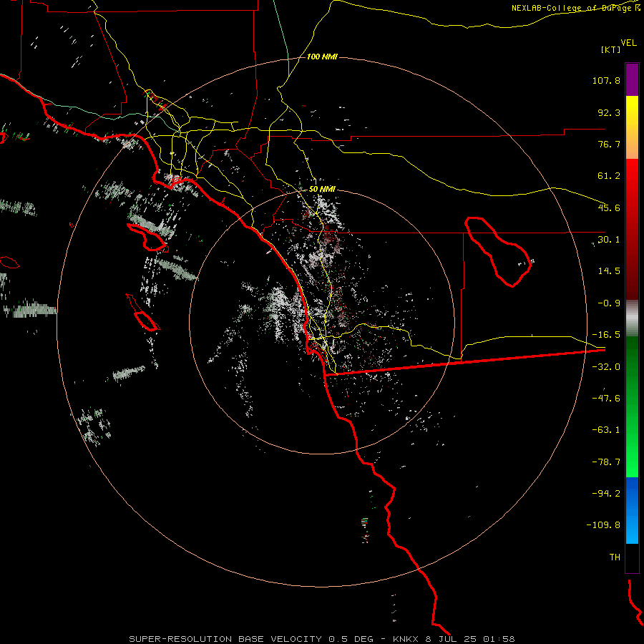Click the [KT] units label
644x644 pixels.
(611, 49)
